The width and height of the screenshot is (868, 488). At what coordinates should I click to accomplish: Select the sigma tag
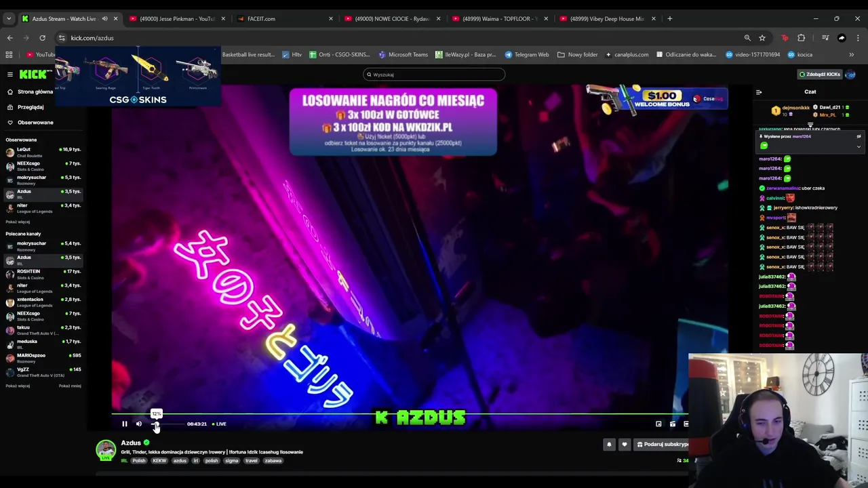tap(232, 461)
